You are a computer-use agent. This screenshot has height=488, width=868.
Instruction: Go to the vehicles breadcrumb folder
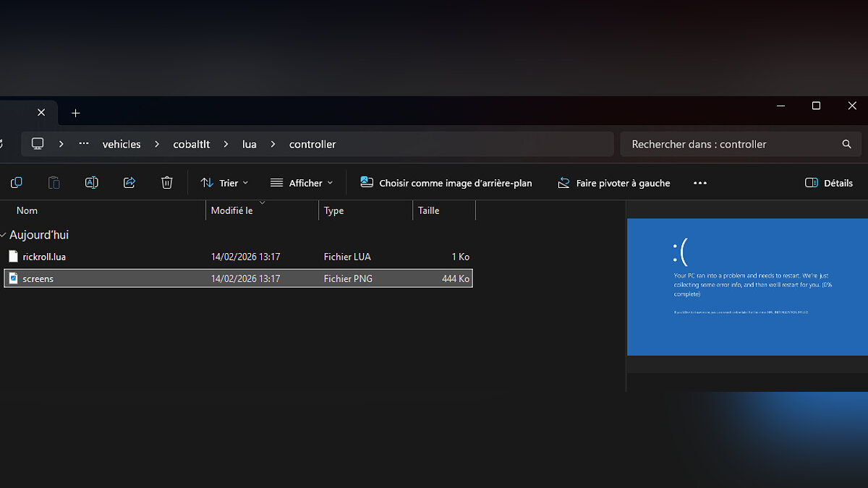pyautogui.click(x=122, y=144)
